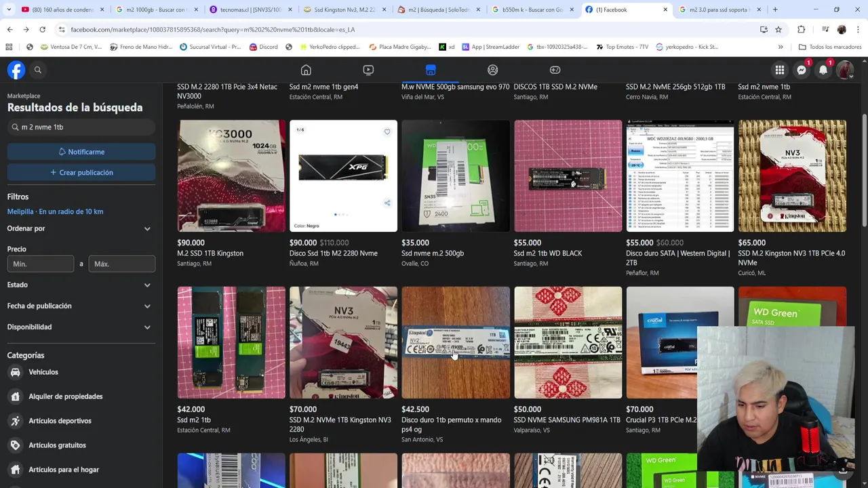Switch to the b550m k Google search tab

(532, 9)
